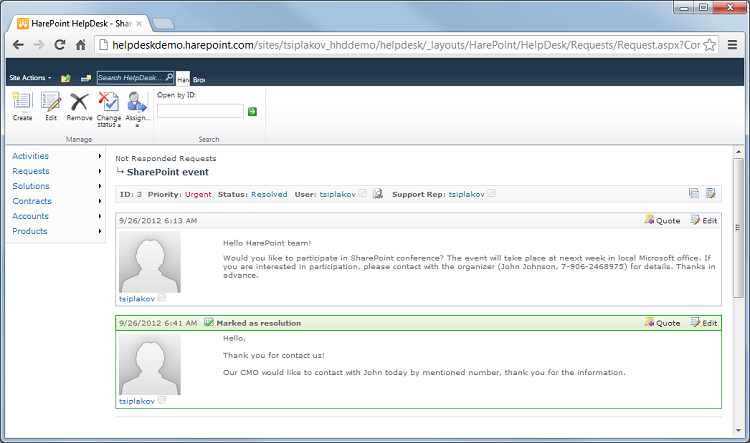The image size is (750, 443).
Task: Click the Remove request ribbon icon
Action: [x=79, y=106]
